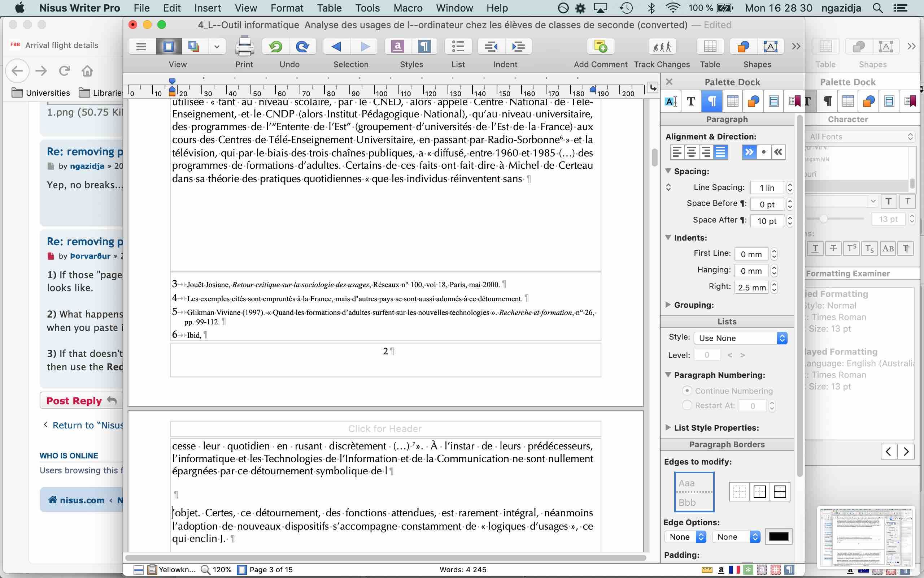Screen dimensions: 924x578
Task: Click the Line Spacing input field
Action: 767,188
